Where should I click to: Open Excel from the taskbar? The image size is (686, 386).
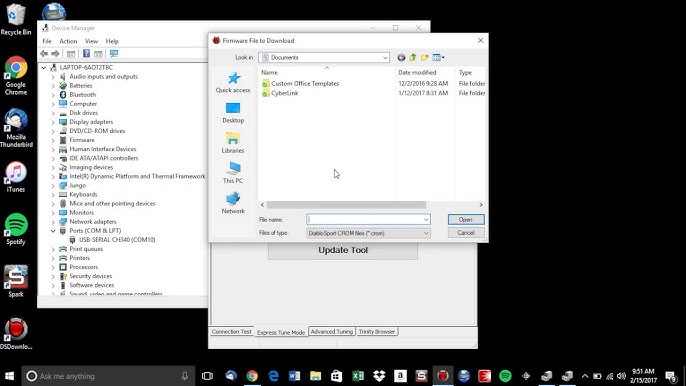tap(358, 376)
